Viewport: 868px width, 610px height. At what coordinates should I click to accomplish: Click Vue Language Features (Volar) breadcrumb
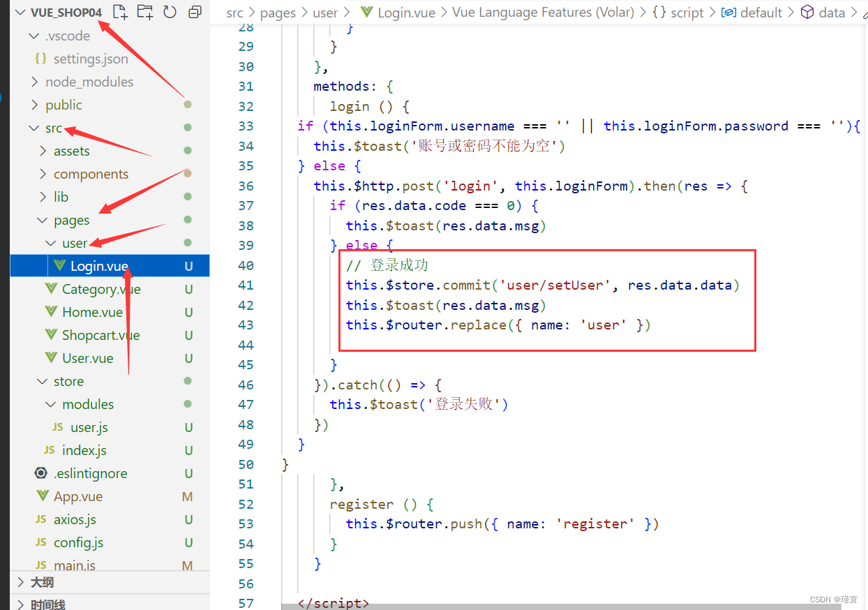click(x=544, y=13)
